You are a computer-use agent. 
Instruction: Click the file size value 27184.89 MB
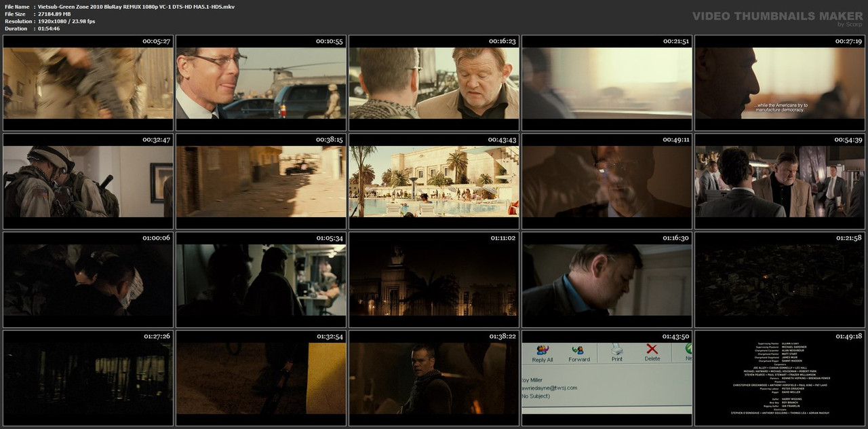[54, 14]
